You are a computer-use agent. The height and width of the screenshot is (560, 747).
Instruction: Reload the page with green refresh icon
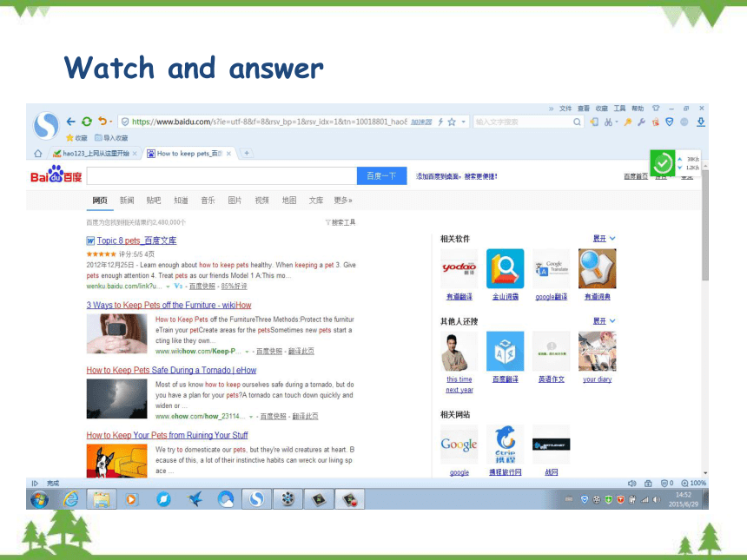86,122
